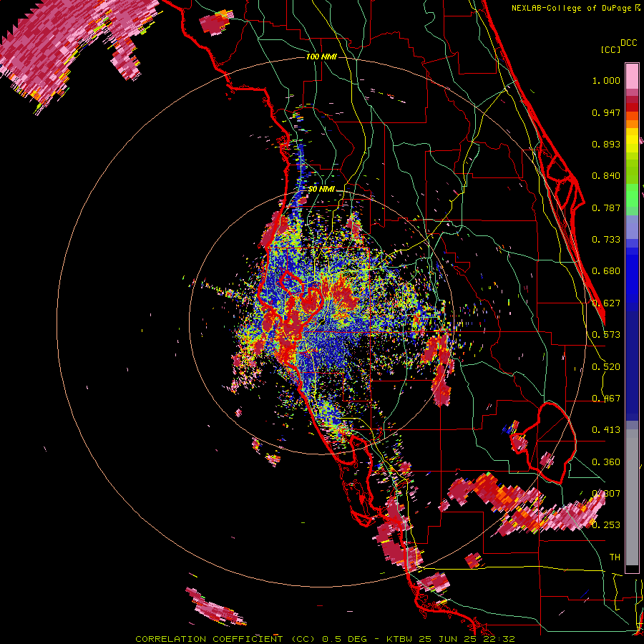Click the 100 NMI range ring label

click(x=321, y=57)
